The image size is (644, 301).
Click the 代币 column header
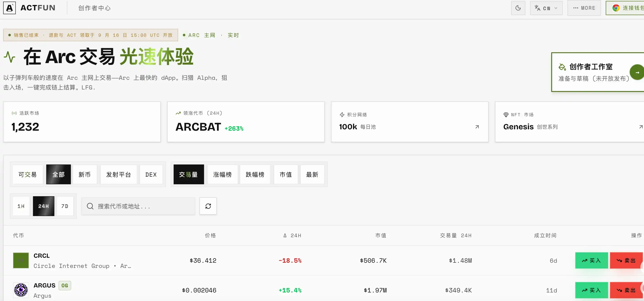coord(18,235)
